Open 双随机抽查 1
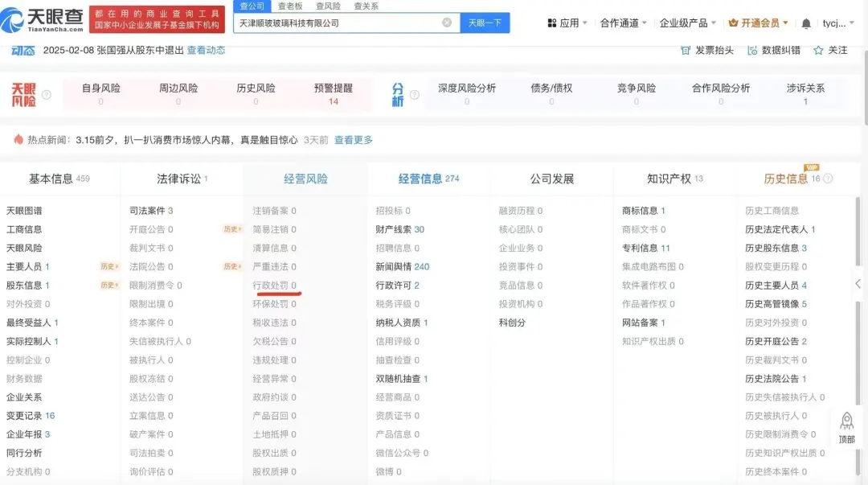 tap(401, 379)
